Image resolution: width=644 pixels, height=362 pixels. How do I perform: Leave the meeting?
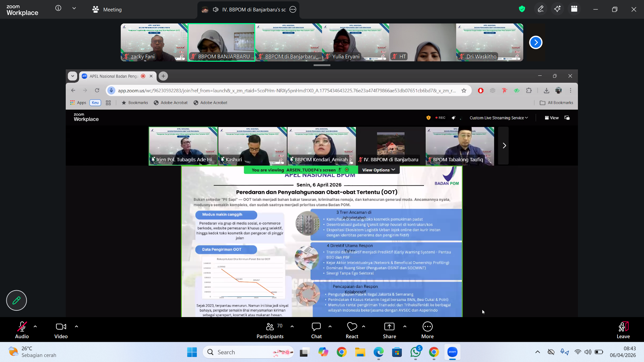623,330
